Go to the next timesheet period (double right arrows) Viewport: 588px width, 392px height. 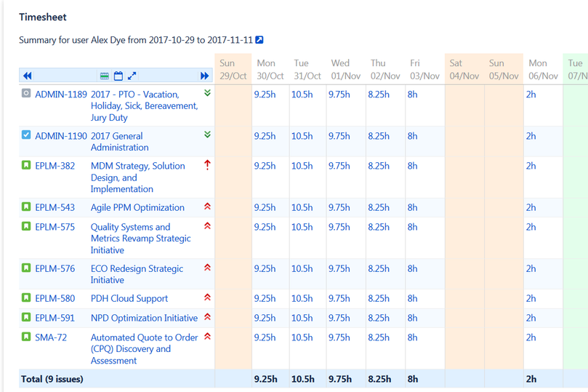[x=204, y=76]
